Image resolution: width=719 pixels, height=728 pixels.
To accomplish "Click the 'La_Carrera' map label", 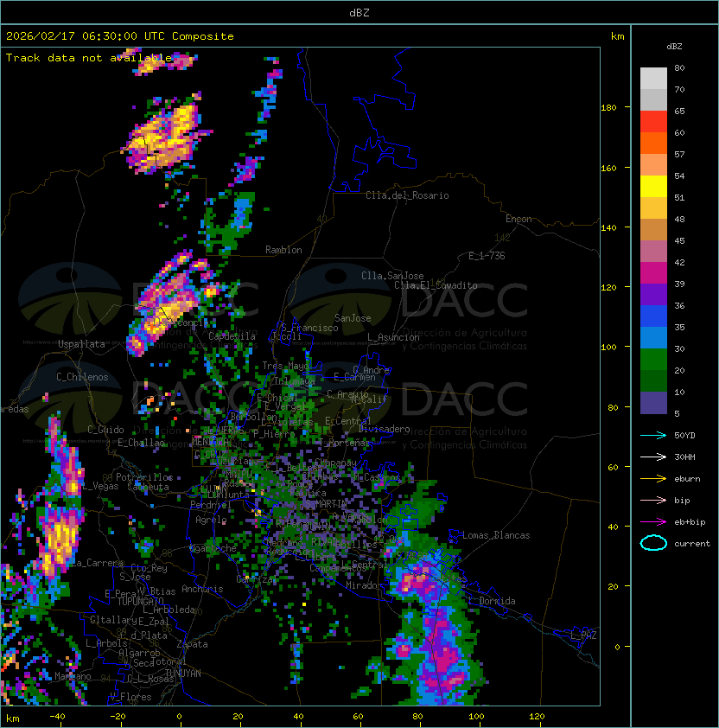I will pyautogui.click(x=97, y=563).
